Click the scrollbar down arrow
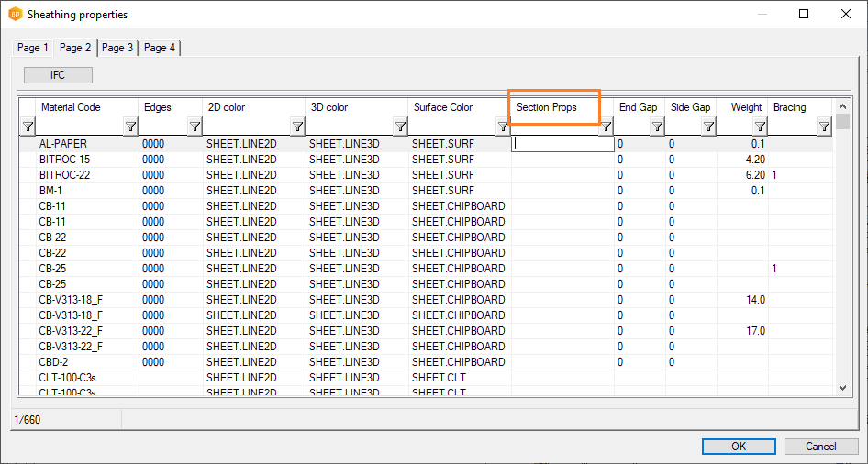This screenshot has height=464, width=868. 843,388
